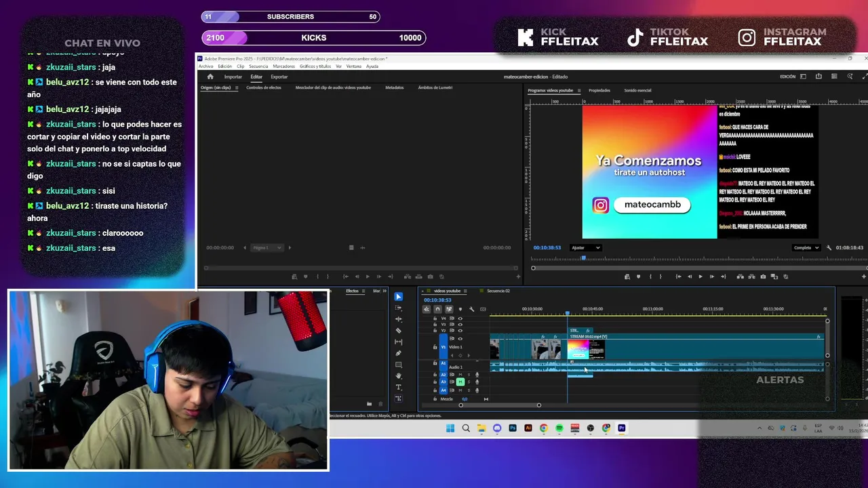Toggle V2 track output eye
The image size is (868, 488).
[x=460, y=331]
